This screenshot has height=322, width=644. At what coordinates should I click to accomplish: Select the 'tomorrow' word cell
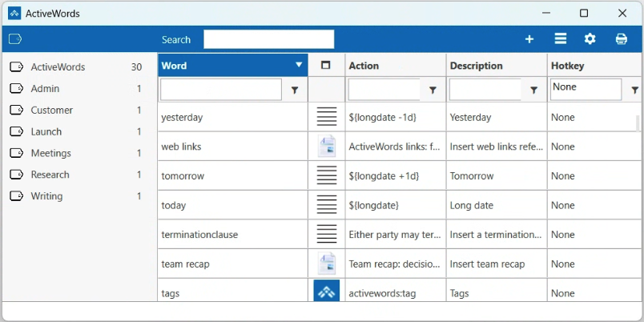[x=233, y=175]
